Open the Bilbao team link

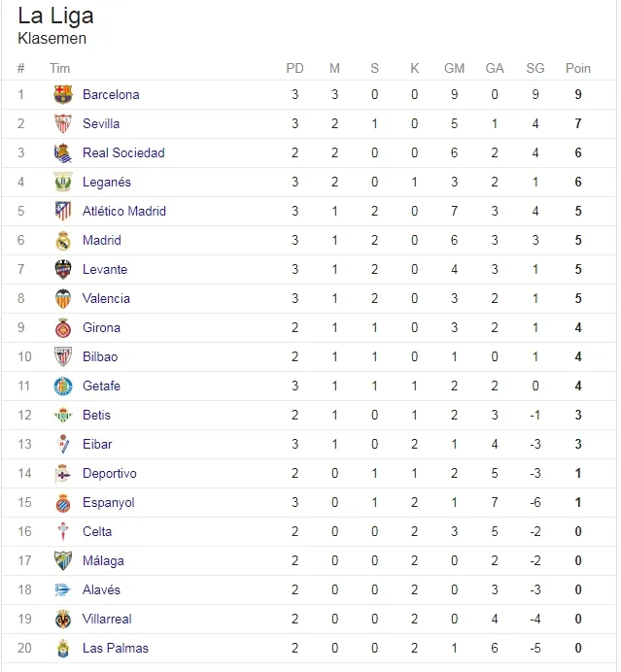(x=100, y=356)
